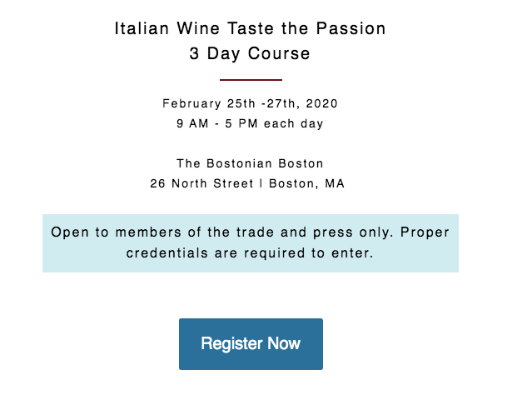Click the "9 AM - 5 PM each day" line
This screenshot has width=532, height=395.
[x=250, y=123]
